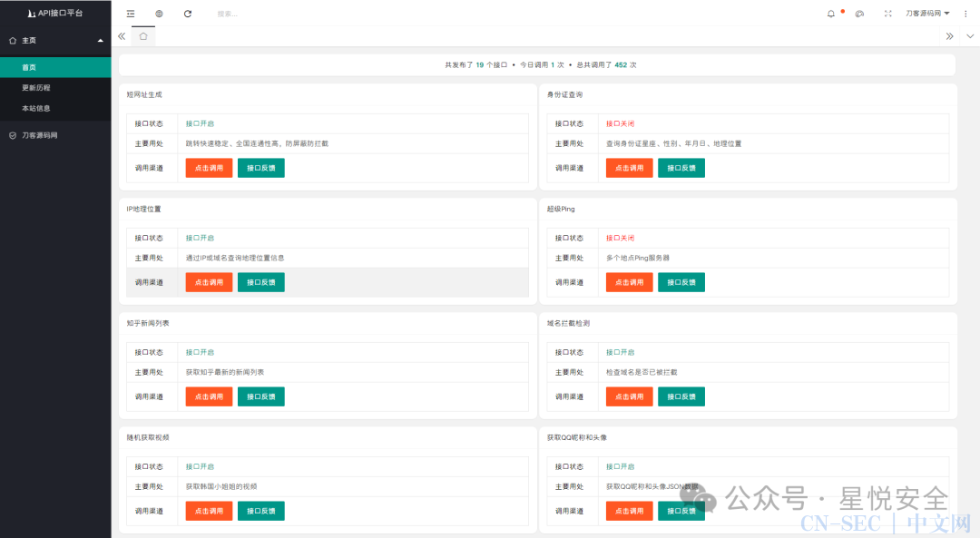Viewport: 980px width, 538px height.
Task: Open the tab options chevron dropdown
Action: click(x=970, y=36)
